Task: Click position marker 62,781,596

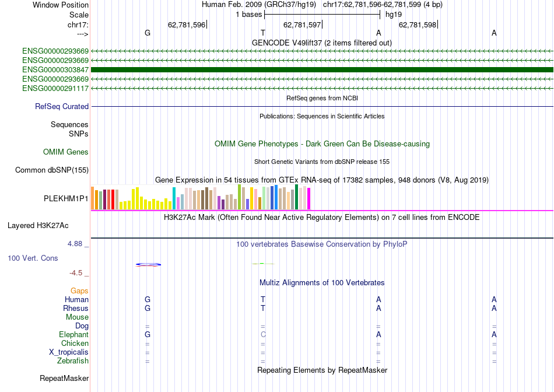Action: pyautogui.click(x=187, y=24)
